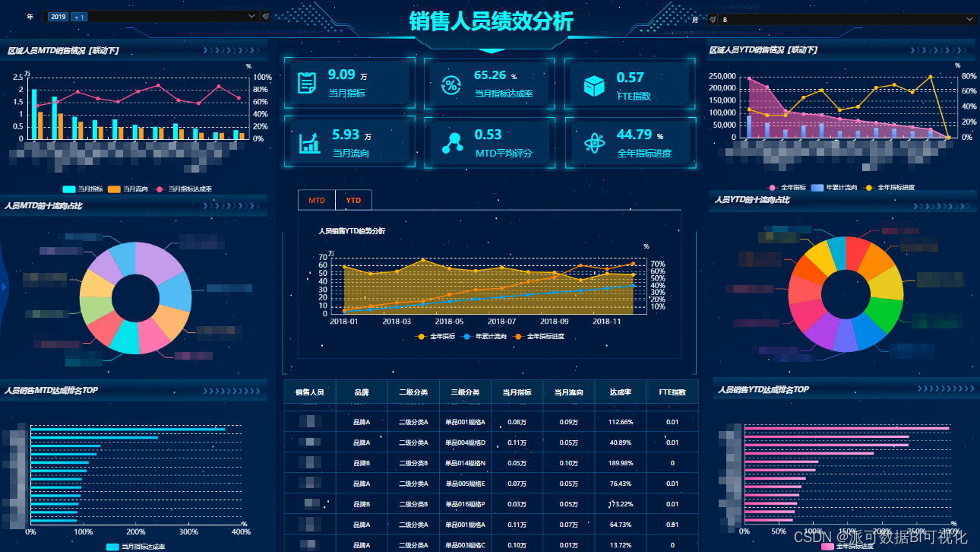
Task: Click the 销售人员 table header
Action: pyautogui.click(x=311, y=392)
